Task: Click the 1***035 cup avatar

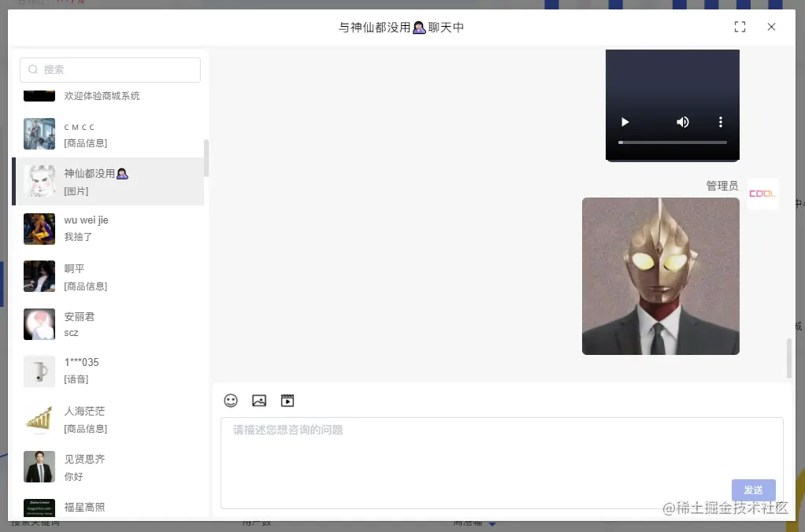Action: (x=39, y=371)
